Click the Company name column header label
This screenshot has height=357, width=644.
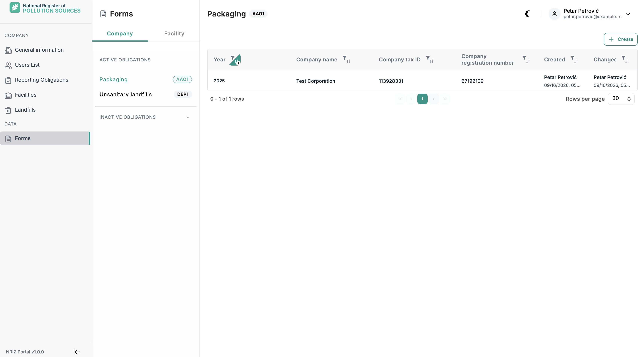coord(317,60)
